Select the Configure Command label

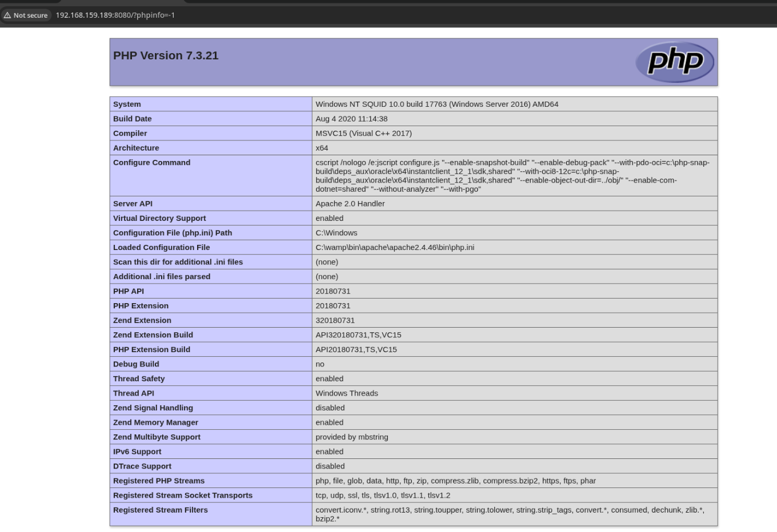point(151,162)
